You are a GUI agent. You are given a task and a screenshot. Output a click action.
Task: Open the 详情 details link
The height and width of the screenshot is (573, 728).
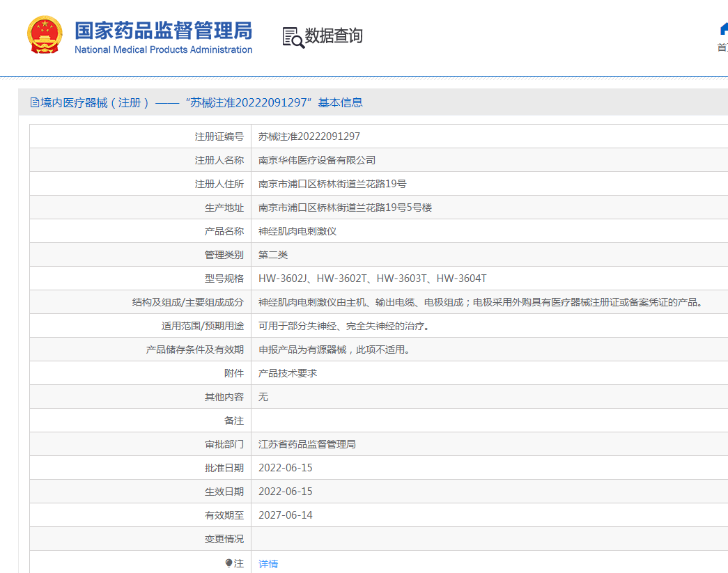pyautogui.click(x=268, y=564)
